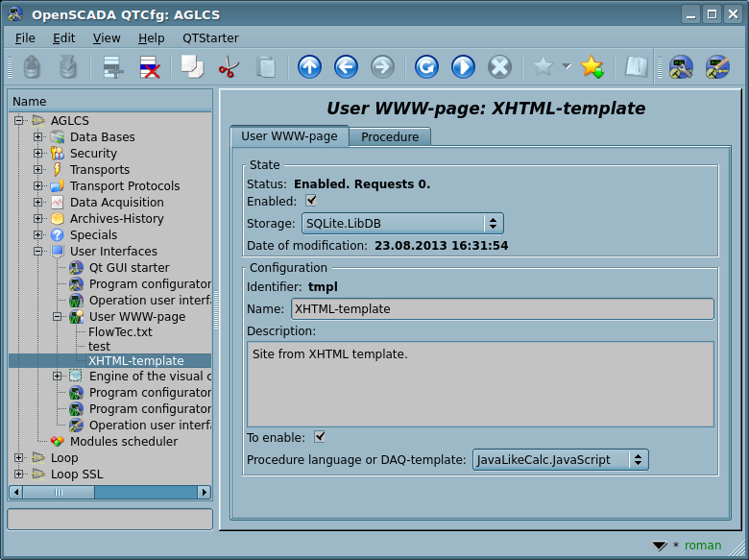Click the Delete item toolbar icon
This screenshot has height=560, width=749.
click(150, 67)
